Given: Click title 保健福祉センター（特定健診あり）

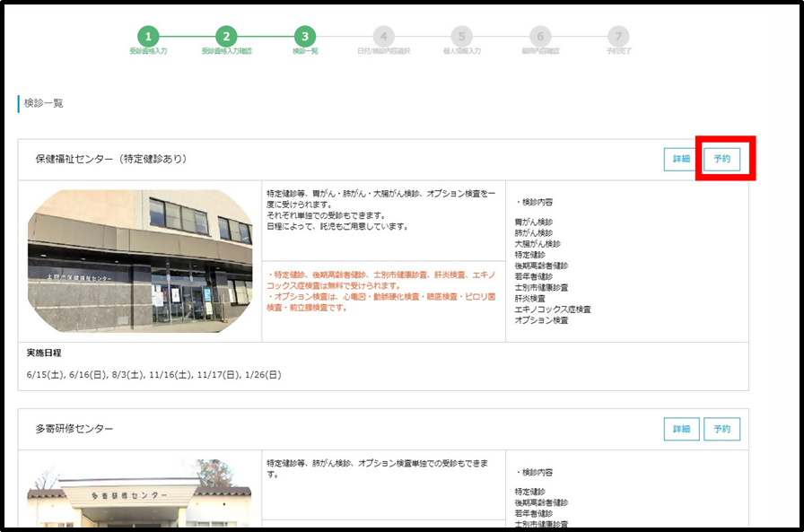Looking at the screenshot, I should point(110,159).
